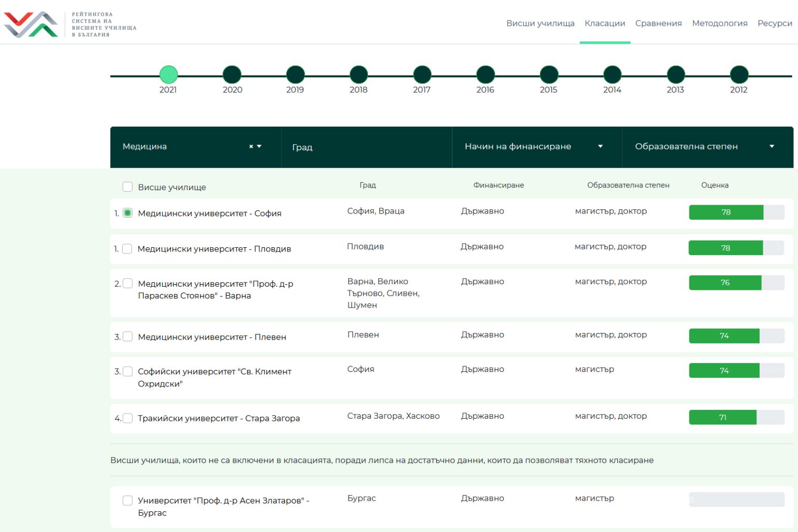
Task: Check Медицински университет - Пловдив checkbox
Action: pyautogui.click(x=127, y=249)
